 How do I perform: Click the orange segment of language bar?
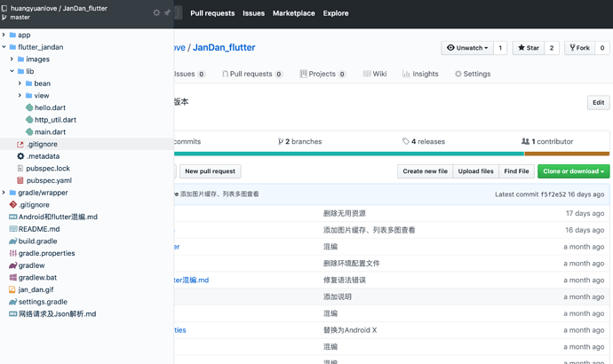click(567, 154)
